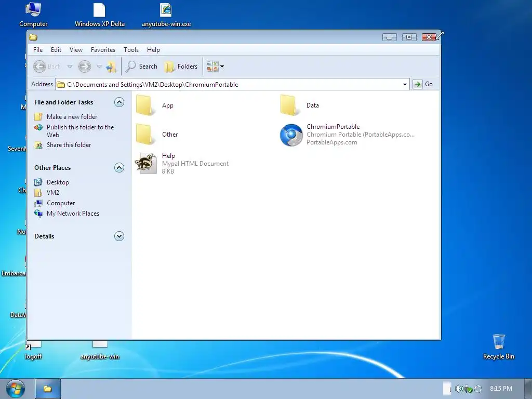Open VM2 folder in Other Places

pyautogui.click(x=53, y=193)
